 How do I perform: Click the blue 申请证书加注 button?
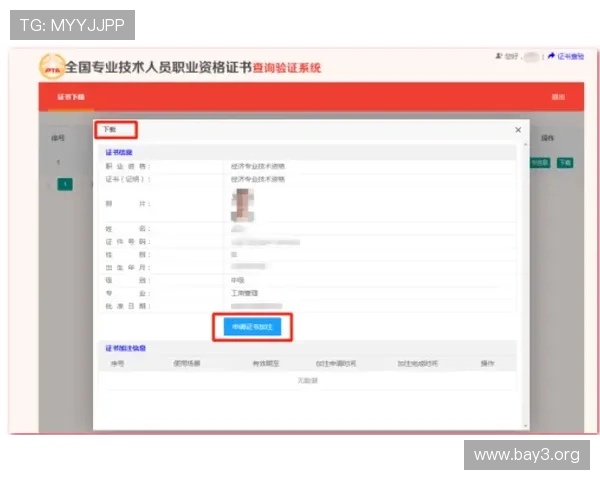click(x=253, y=327)
